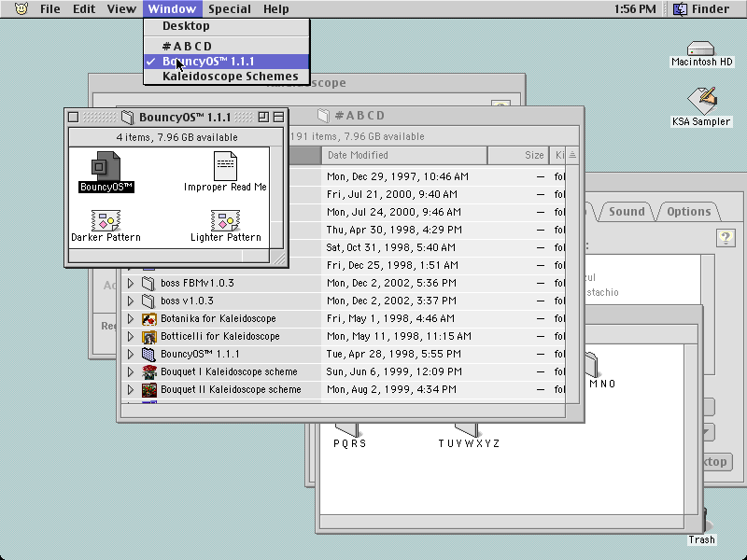This screenshot has height=560, width=747.
Task: Switch to the Sound tab
Action: 627,212
